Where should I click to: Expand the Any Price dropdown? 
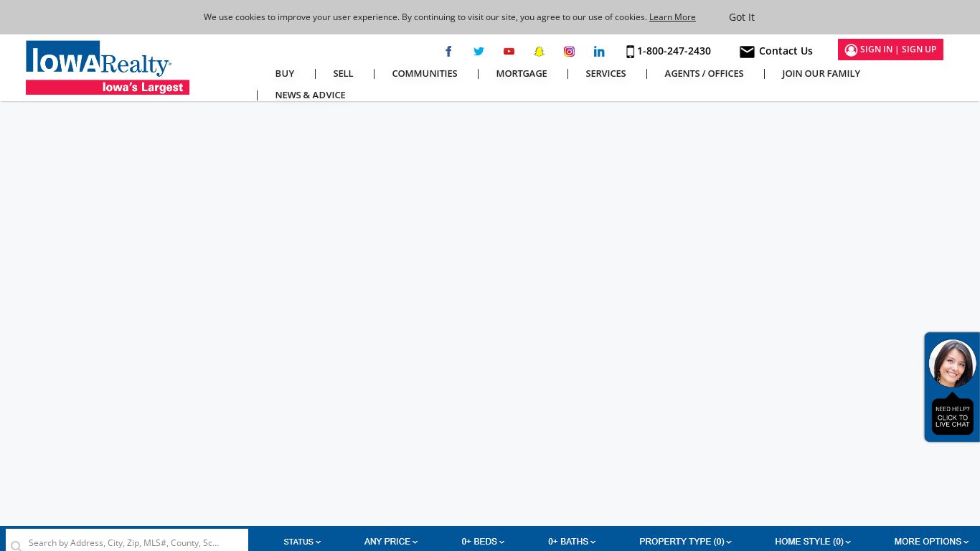pyautogui.click(x=391, y=542)
